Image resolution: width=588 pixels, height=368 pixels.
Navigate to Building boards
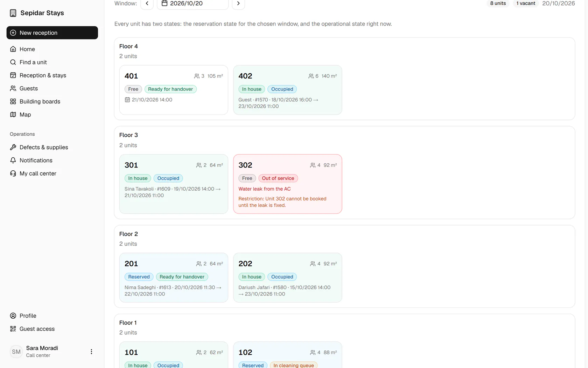[52, 101]
